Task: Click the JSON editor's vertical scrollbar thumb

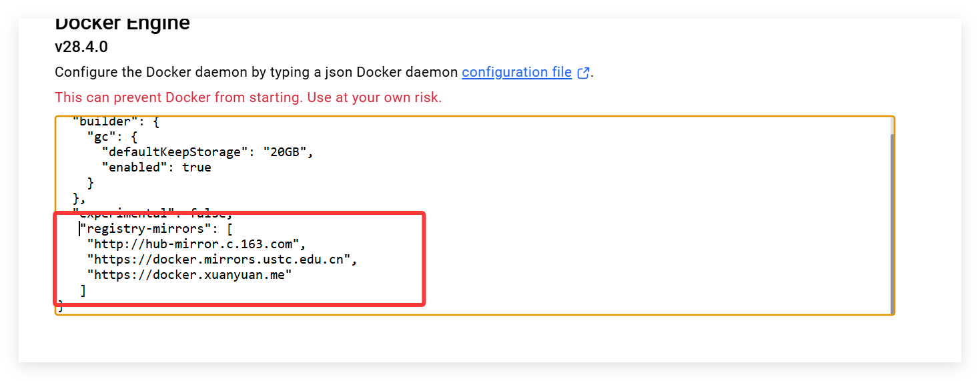Action: click(891, 220)
